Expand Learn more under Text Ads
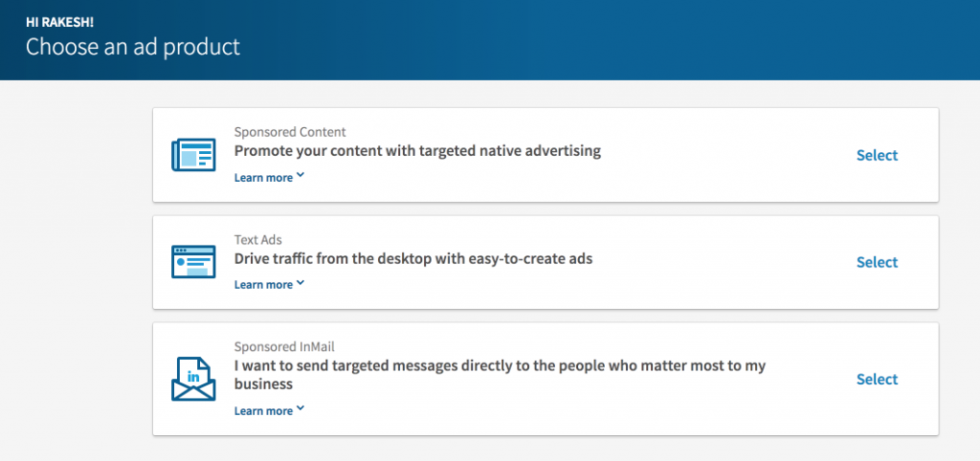Image resolution: width=980 pixels, height=461 pixels. tap(269, 284)
